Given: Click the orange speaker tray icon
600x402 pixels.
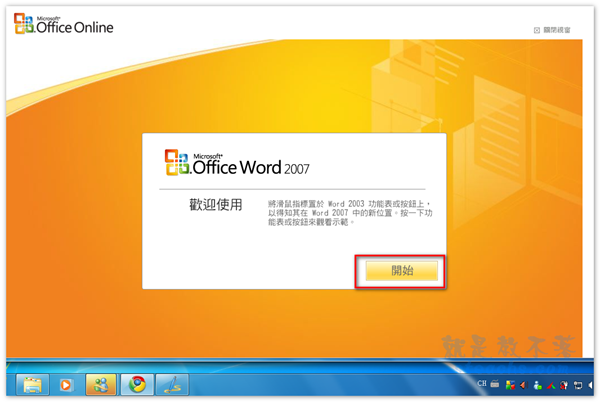Looking at the screenshot, I should pyautogui.click(x=523, y=385).
